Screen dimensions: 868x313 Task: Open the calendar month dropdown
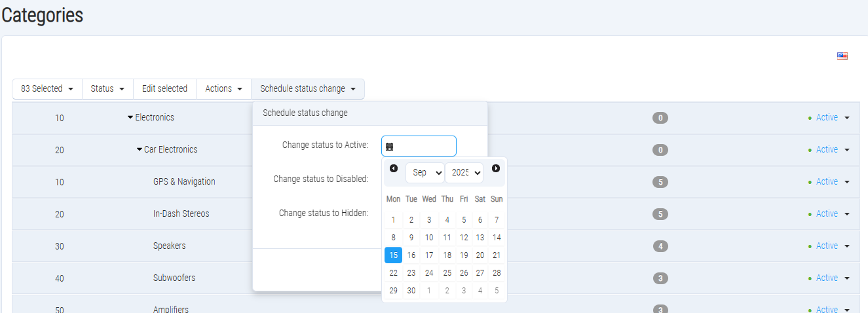pyautogui.click(x=425, y=173)
